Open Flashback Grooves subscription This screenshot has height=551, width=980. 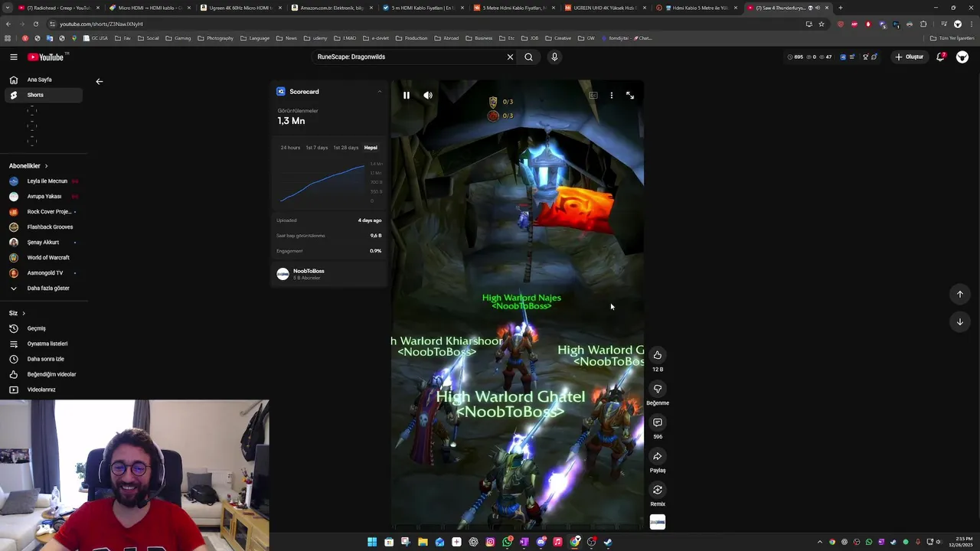coord(43,227)
